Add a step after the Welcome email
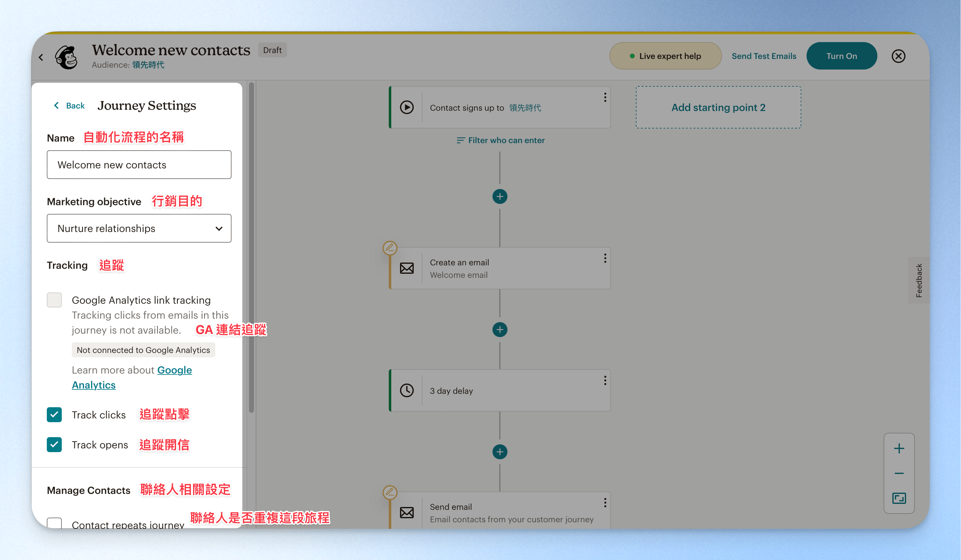Viewport: 961px width, 560px height. [x=500, y=330]
